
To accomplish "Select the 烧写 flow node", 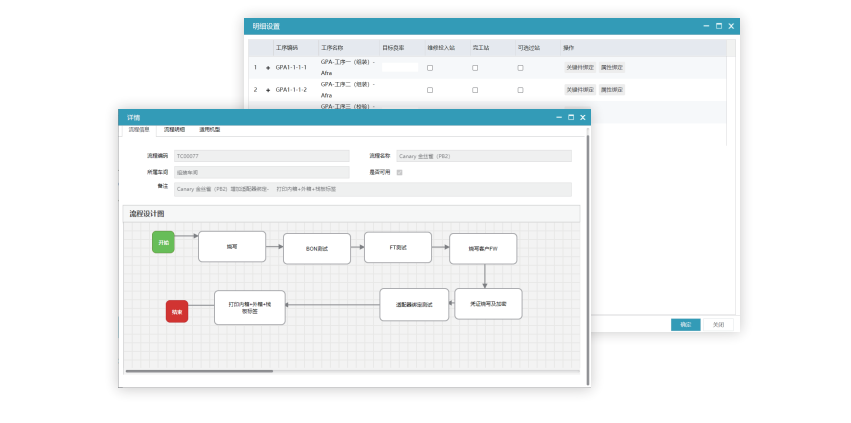I will [x=232, y=247].
